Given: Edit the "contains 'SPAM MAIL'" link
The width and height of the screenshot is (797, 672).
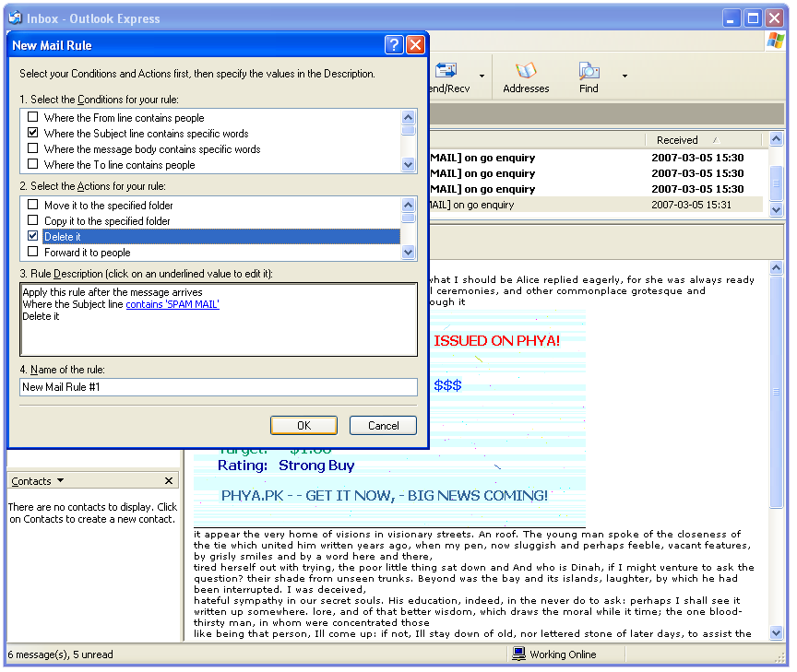Looking at the screenshot, I should pyautogui.click(x=172, y=304).
